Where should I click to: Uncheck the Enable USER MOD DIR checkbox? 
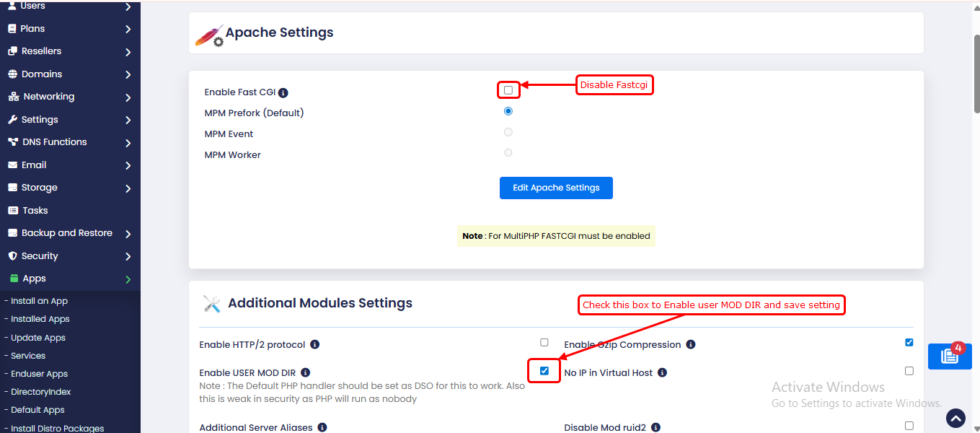[544, 371]
